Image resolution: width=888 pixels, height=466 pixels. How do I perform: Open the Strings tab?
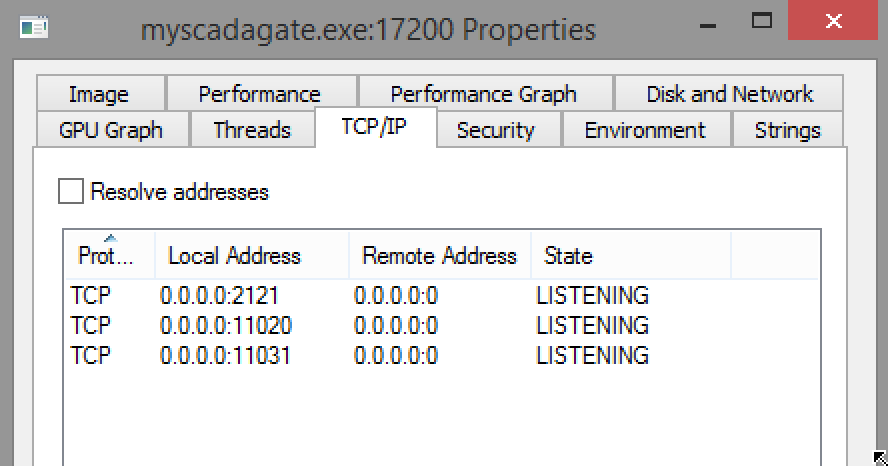coord(788,130)
